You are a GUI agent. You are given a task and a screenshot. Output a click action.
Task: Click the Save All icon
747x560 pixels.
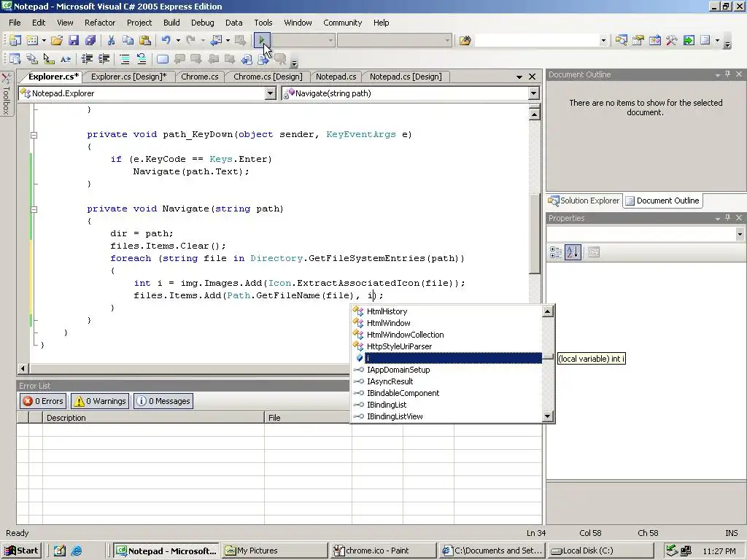pyautogui.click(x=90, y=41)
